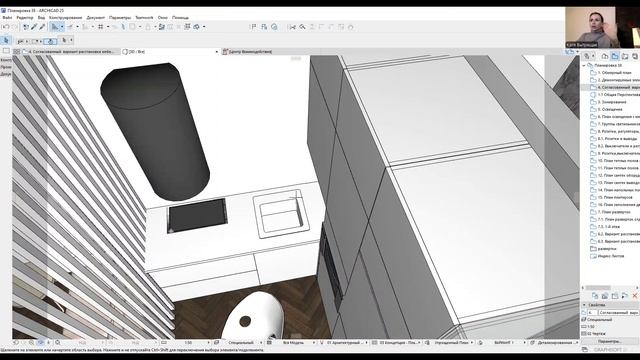Click the Layout Book navigator icon

pyautogui.click(x=625, y=56)
